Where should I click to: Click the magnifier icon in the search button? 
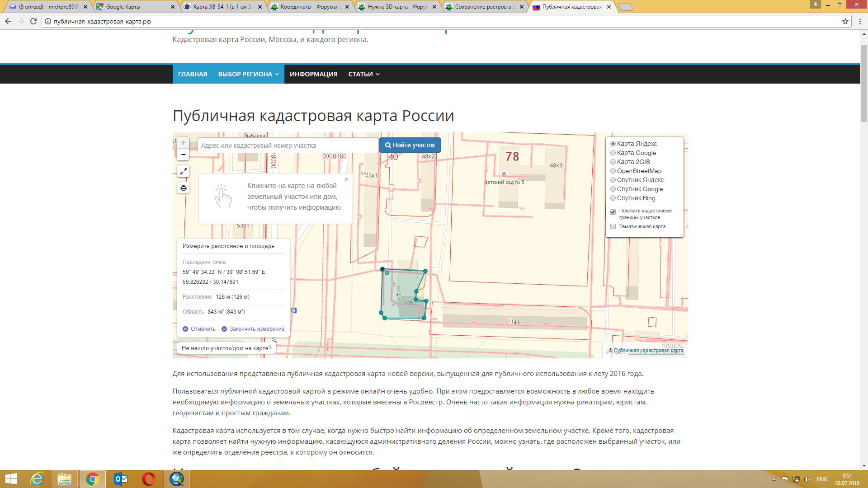(x=388, y=145)
